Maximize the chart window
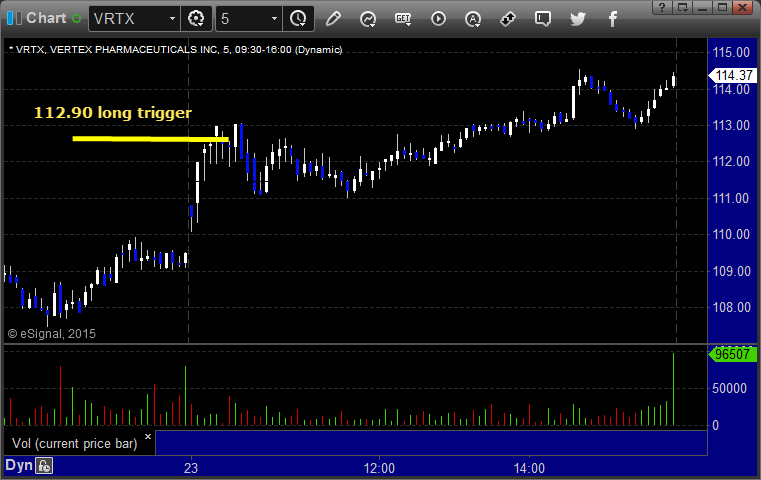The height and width of the screenshot is (480, 761). [723, 7]
